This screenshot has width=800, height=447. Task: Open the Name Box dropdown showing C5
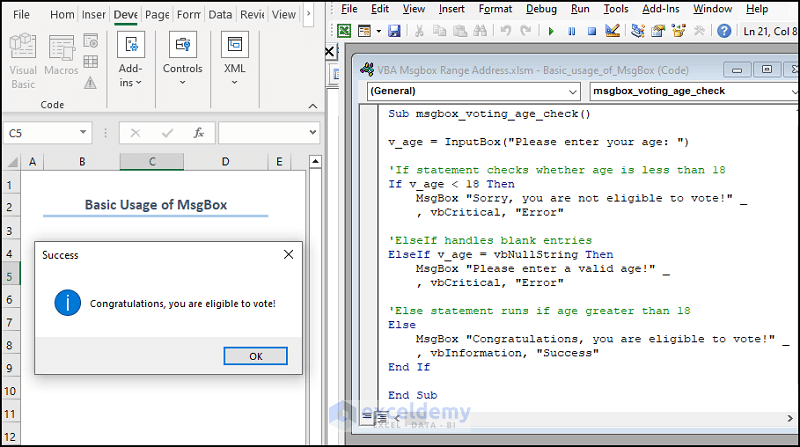[x=83, y=133]
